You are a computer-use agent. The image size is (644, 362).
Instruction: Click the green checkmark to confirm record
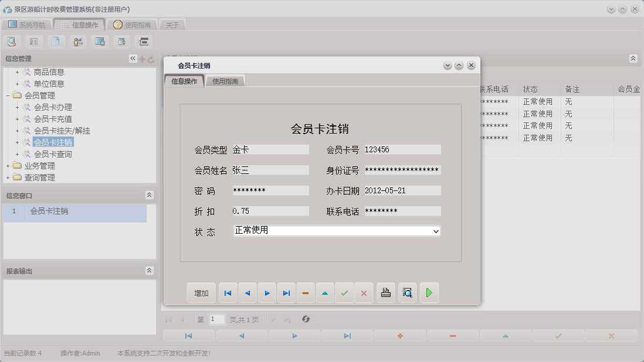tap(345, 292)
